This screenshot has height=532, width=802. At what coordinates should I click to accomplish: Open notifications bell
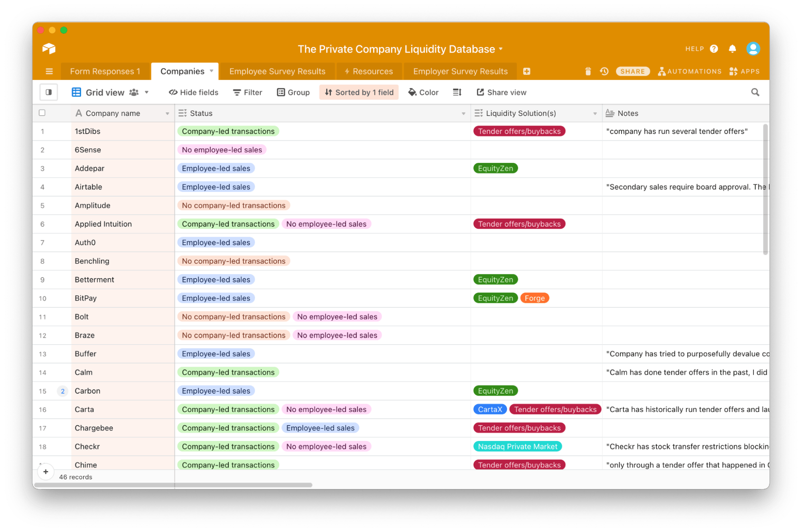click(x=732, y=49)
